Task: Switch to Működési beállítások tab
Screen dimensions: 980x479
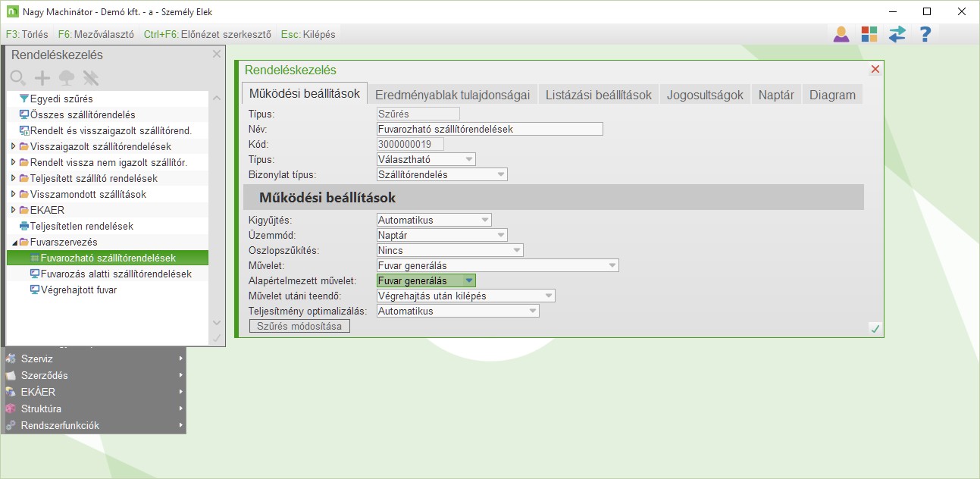Action: tap(305, 94)
